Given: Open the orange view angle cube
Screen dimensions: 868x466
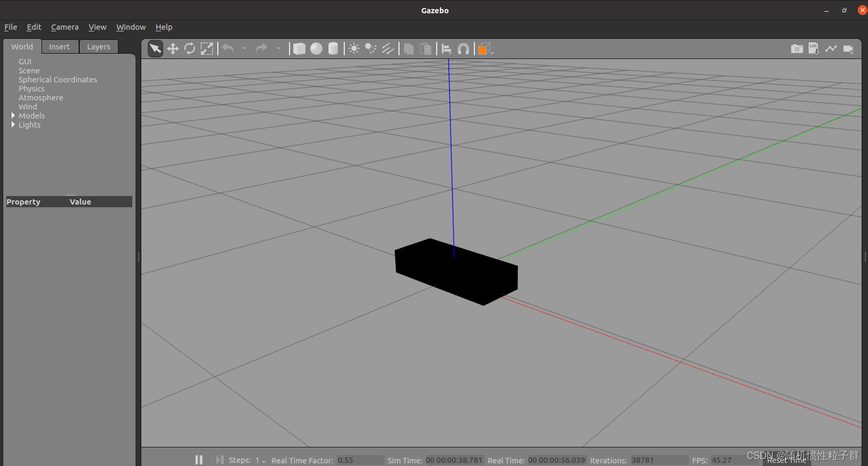Looking at the screenshot, I should (x=486, y=49).
